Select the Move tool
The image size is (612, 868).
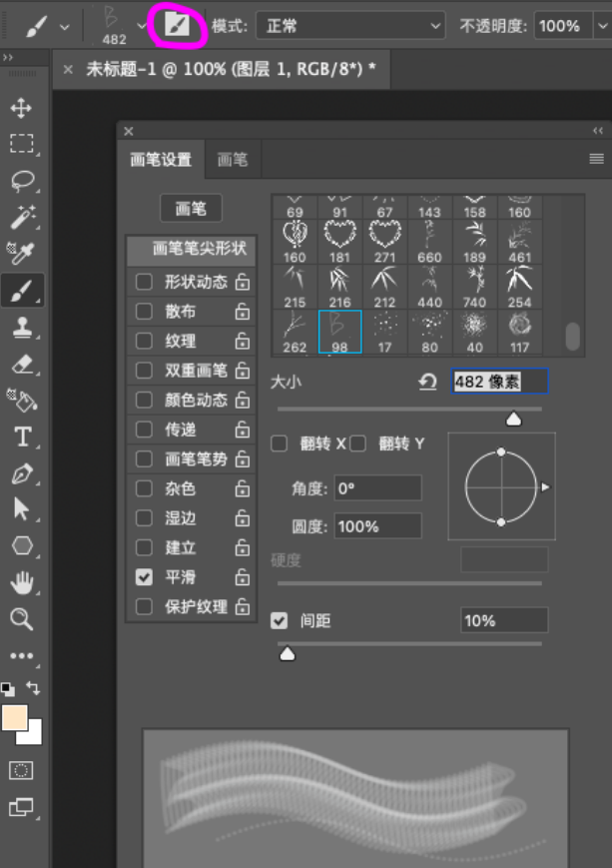[x=21, y=108]
